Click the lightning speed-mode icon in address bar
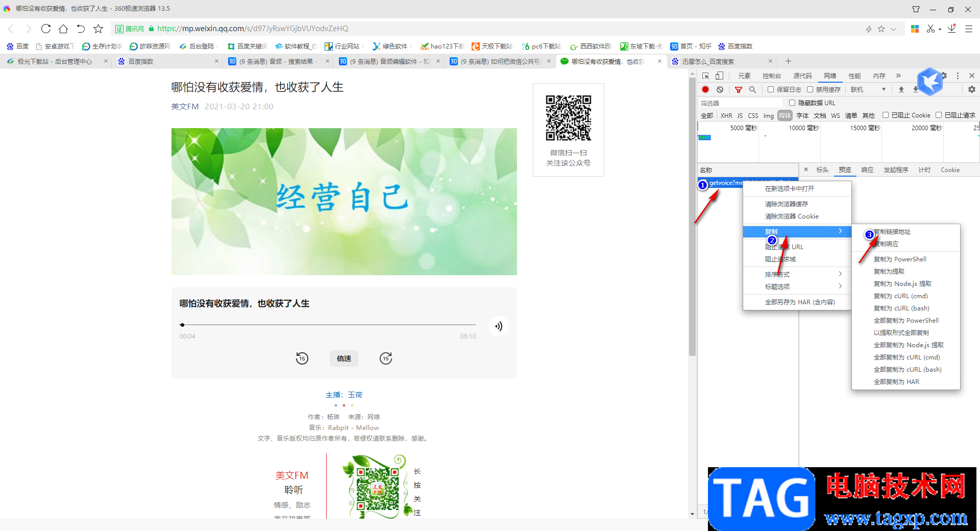980x531 pixels. click(x=869, y=29)
